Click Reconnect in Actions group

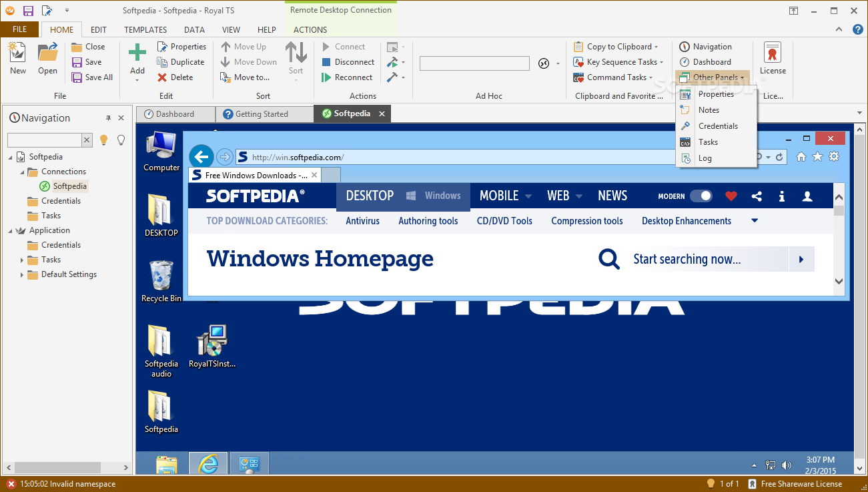coord(347,77)
